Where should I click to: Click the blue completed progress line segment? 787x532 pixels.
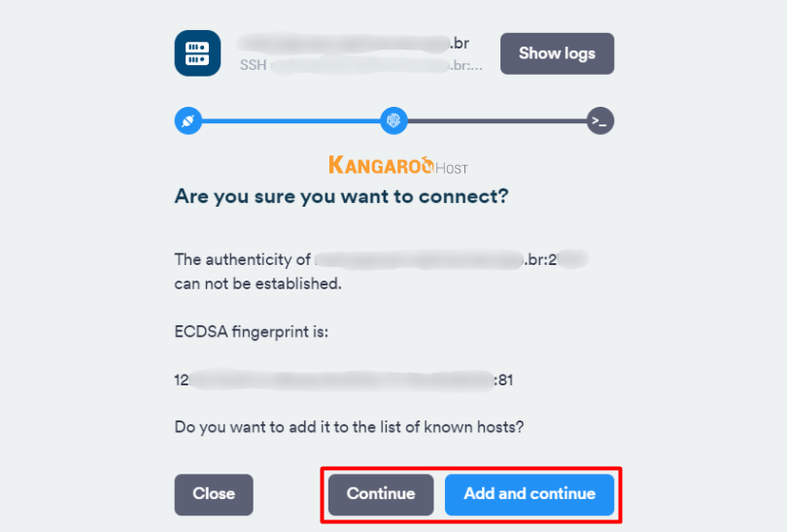290,121
